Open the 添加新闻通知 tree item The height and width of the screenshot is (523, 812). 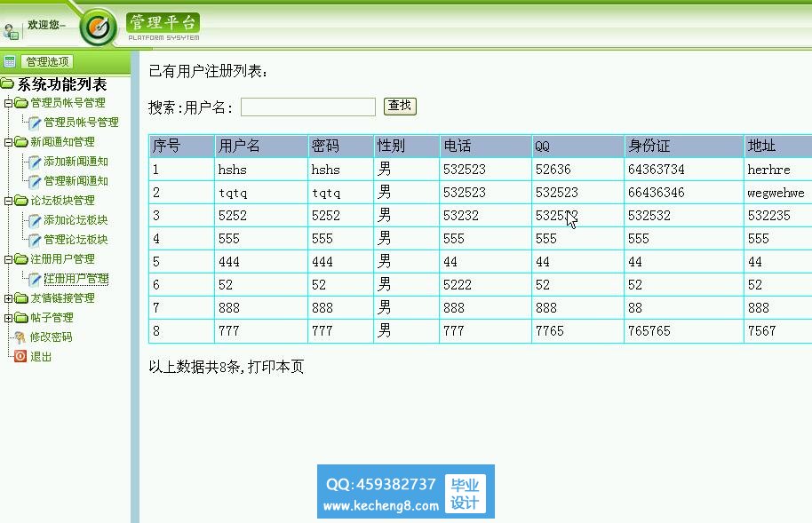(76, 162)
